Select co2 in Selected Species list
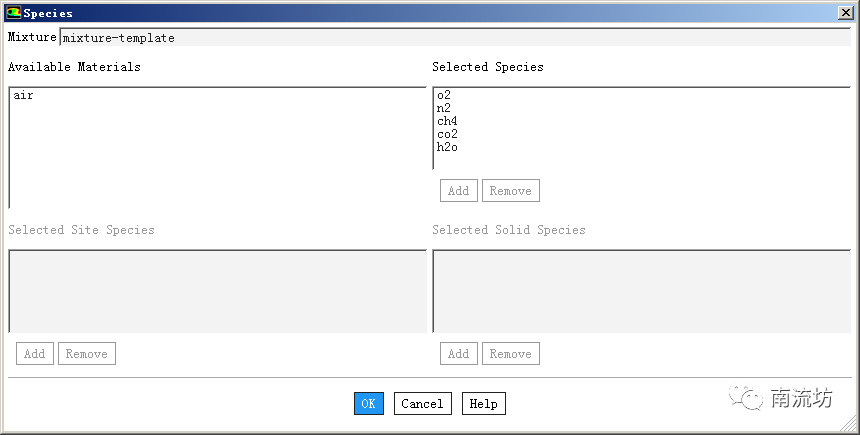Viewport: 860px width, 435px height. click(447, 135)
